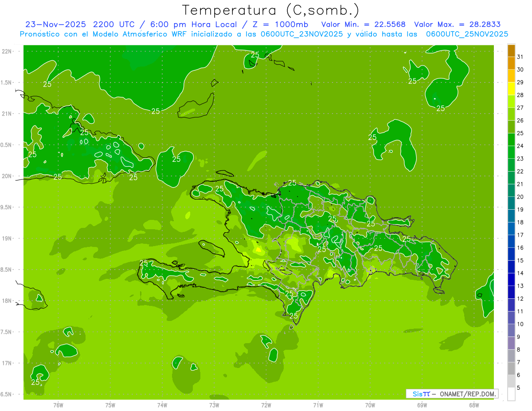Viewport: 532px width, 411px height.
Task: Select the "0600UTC_25NOV2025" valid-until timestamp
Action: (467, 34)
